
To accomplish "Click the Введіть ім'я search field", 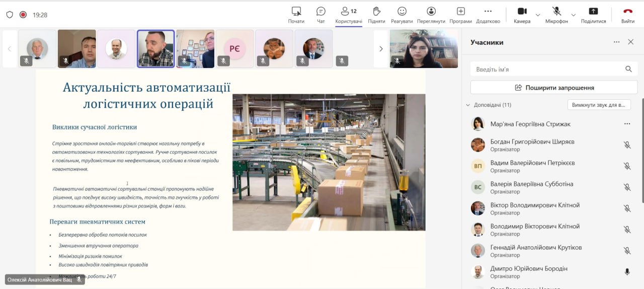I will (x=547, y=69).
